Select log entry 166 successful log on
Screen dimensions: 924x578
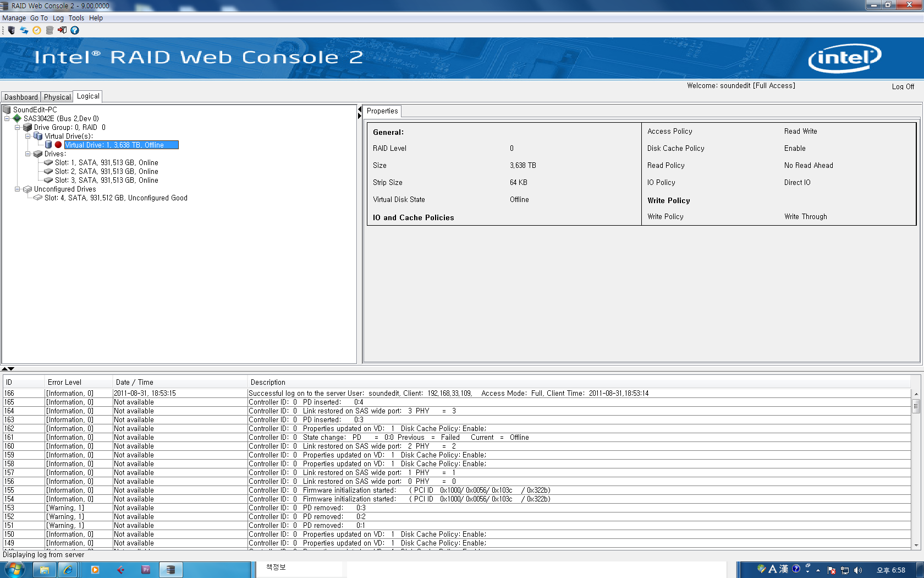(x=457, y=393)
